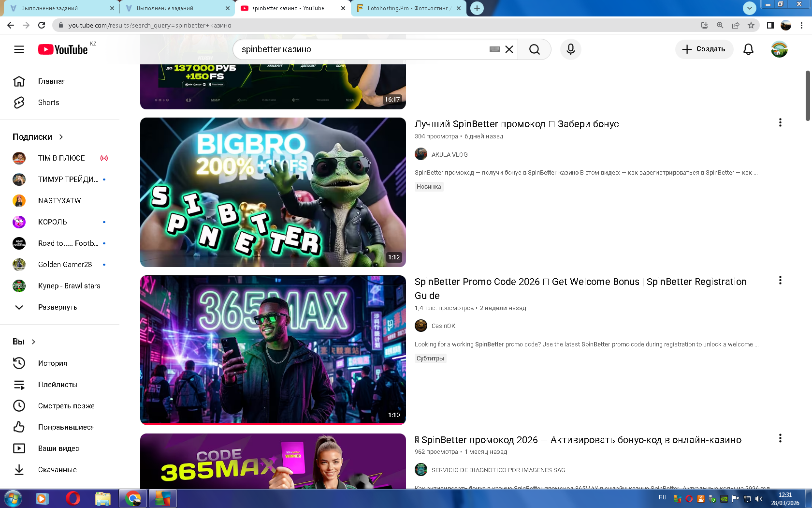Open the BIGBRO SpinBetter video thumbnail
Image resolution: width=812 pixels, height=508 pixels.
click(273, 192)
